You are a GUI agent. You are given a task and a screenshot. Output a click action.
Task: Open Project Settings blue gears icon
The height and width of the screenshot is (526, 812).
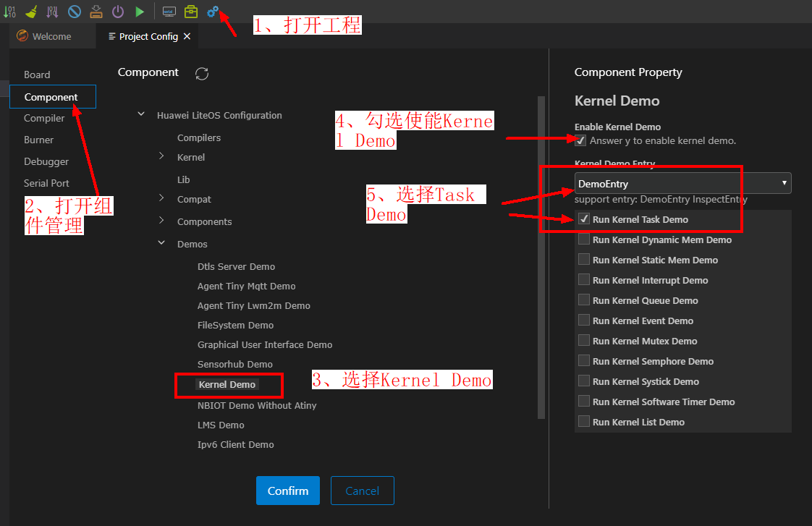(x=212, y=12)
